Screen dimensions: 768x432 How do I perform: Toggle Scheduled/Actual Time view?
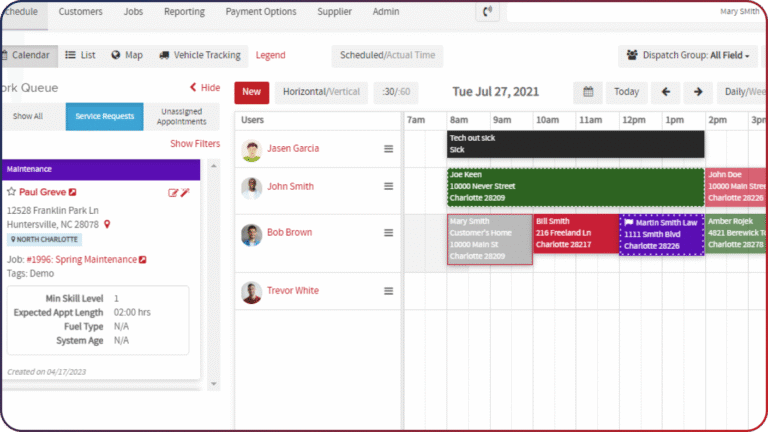click(387, 55)
